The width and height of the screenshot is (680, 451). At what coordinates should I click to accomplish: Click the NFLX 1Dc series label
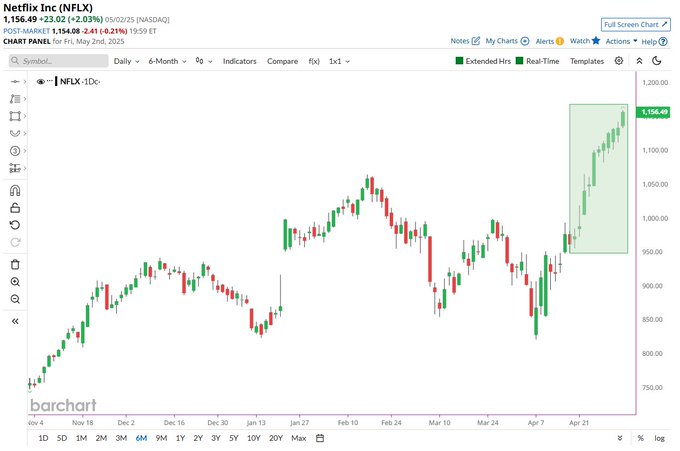click(80, 82)
